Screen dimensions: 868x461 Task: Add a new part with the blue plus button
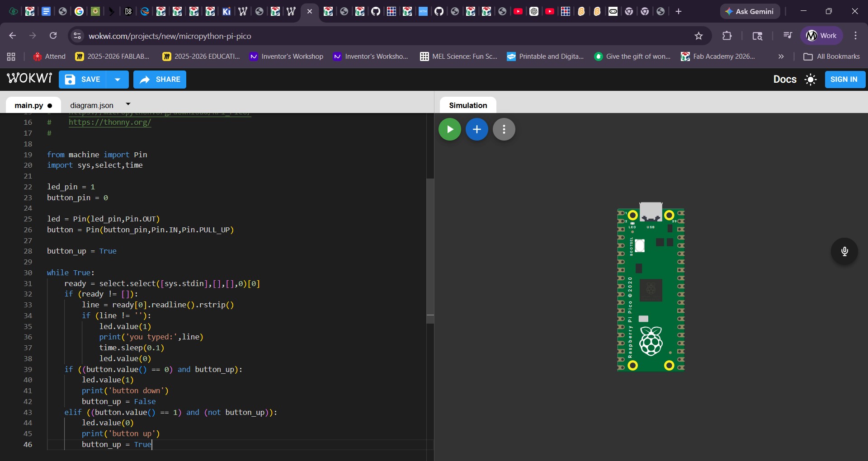pos(476,129)
